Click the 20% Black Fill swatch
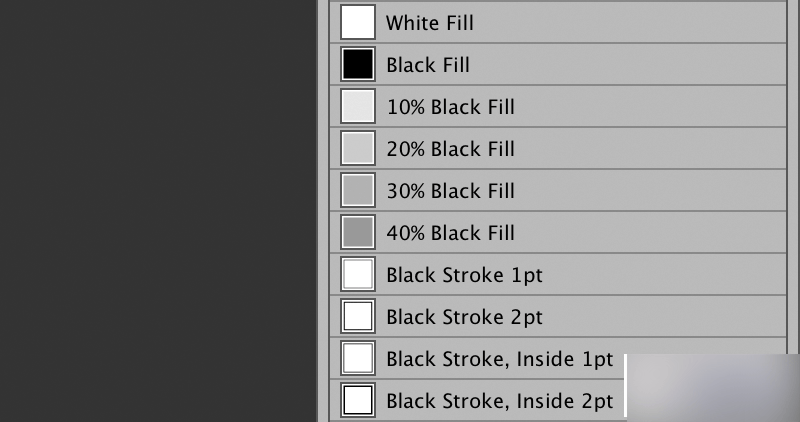Screen dimensions: 800x422 358,149
